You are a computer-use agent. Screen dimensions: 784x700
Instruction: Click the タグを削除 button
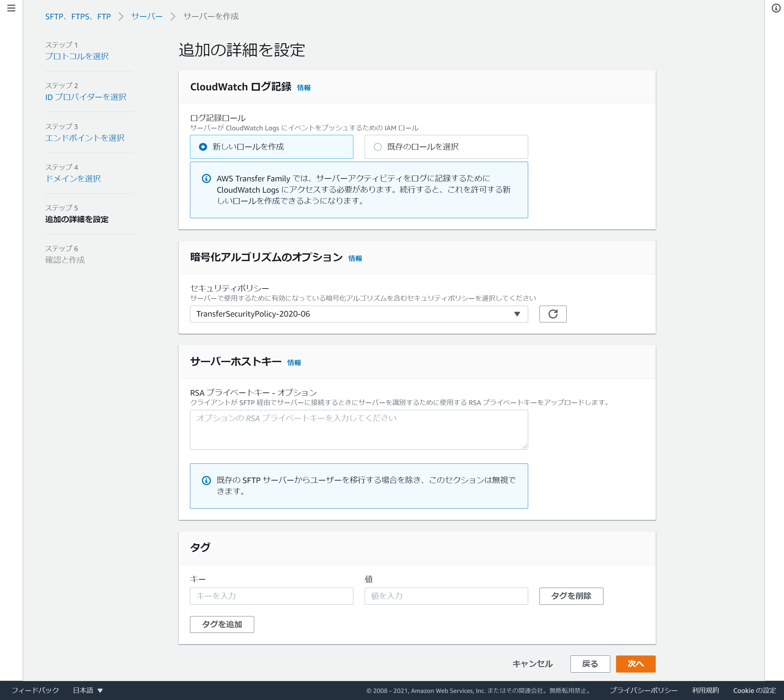click(x=571, y=596)
